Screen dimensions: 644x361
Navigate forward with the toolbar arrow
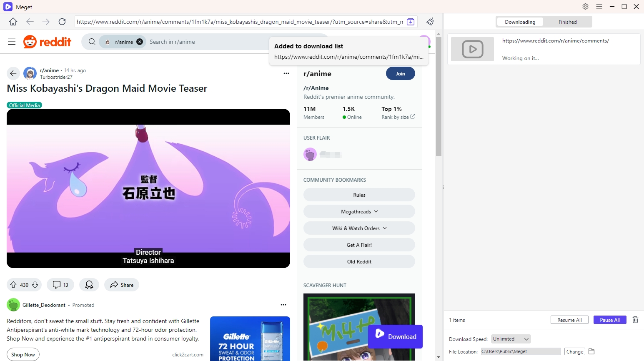pos(46,22)
